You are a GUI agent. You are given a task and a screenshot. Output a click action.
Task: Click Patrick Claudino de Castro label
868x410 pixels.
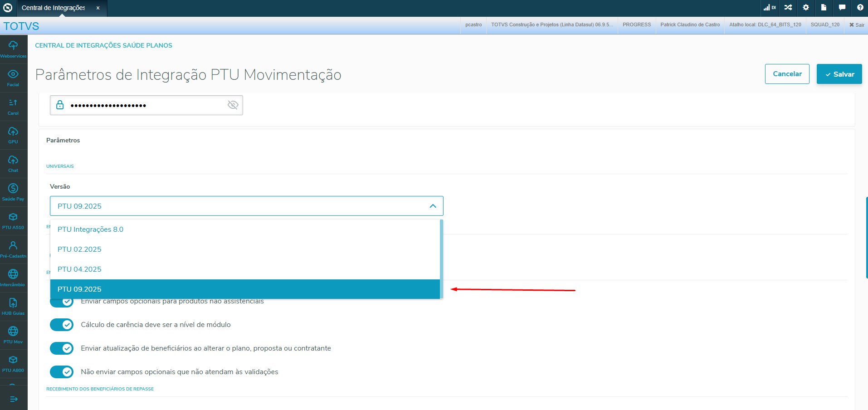pos(690,25)
